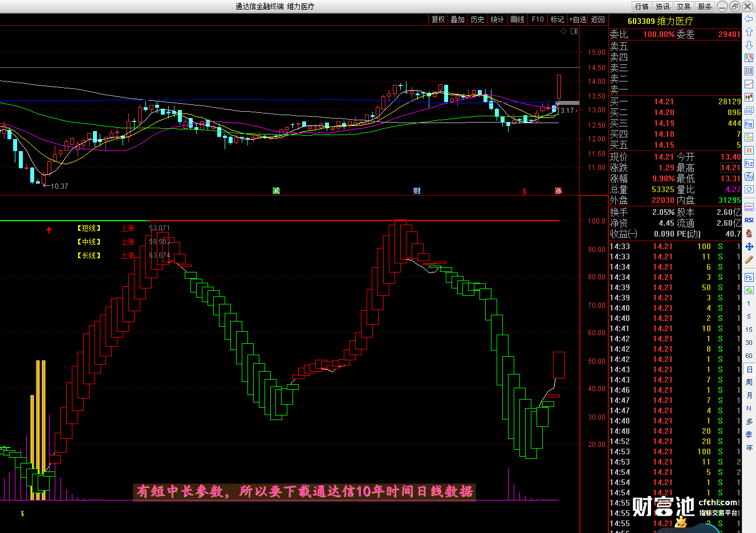Click the circle target icon in the sidebar

(x=749, y=189)
